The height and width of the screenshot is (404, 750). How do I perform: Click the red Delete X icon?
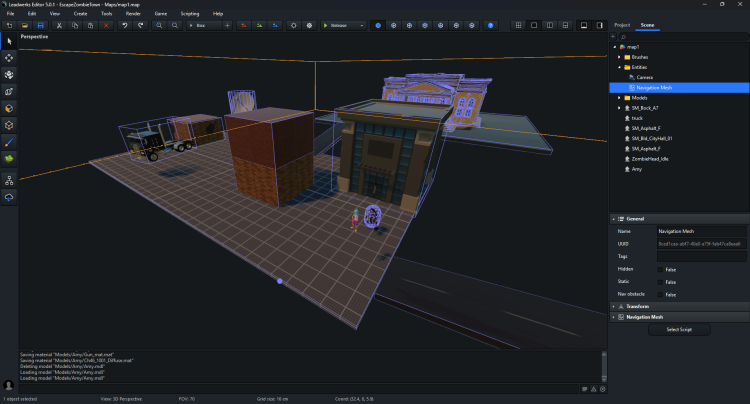tap(106, 25)
